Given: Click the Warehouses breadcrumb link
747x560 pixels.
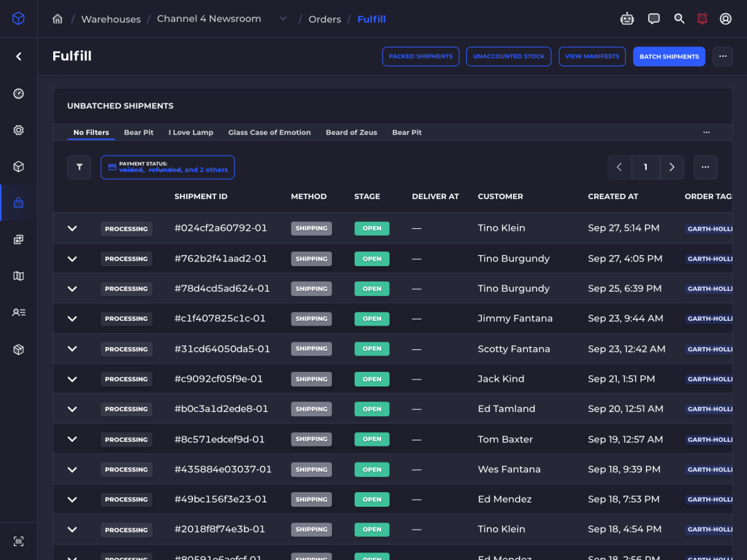Looking at the screenshot, I should [111, 19].
